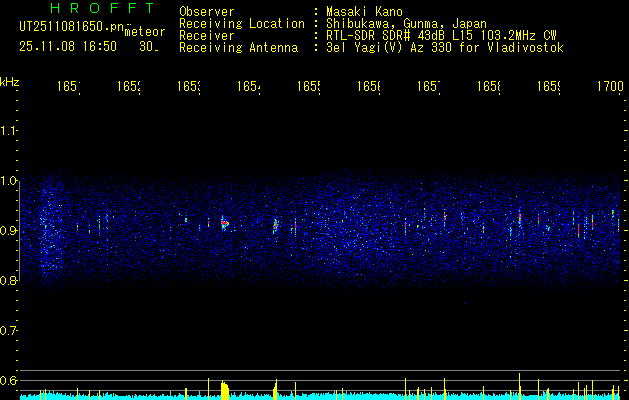
Task: Click Shibukawa, Gunma, Japan text
Action: click(406, 24)
